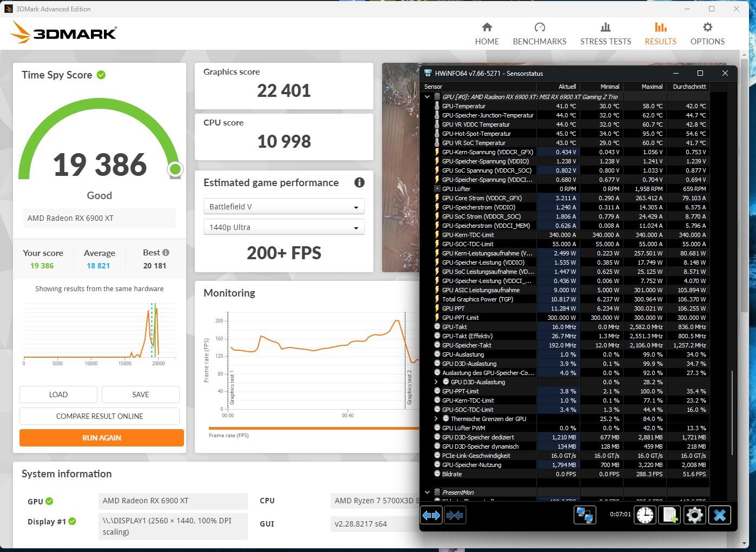756x552 pixels.
Task: Collapse the GPU [#0] AMD Radeon sensor group
Action: (427, 97)
